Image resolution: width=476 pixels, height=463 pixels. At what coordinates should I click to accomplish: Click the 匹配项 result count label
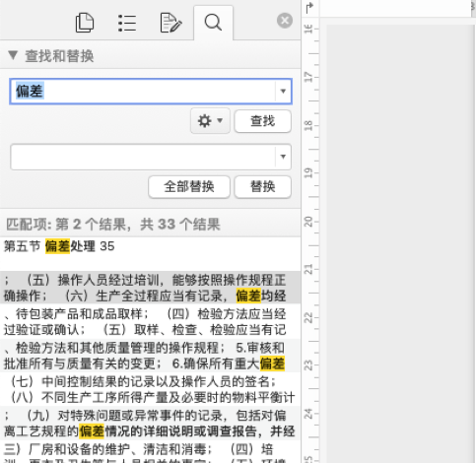point(113,225)
